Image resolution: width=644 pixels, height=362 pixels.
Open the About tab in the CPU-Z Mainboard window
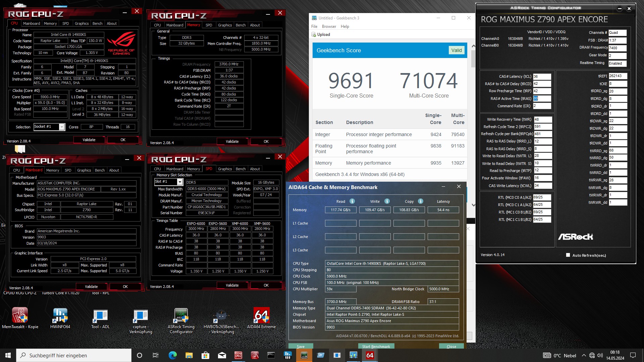[114, 170]
